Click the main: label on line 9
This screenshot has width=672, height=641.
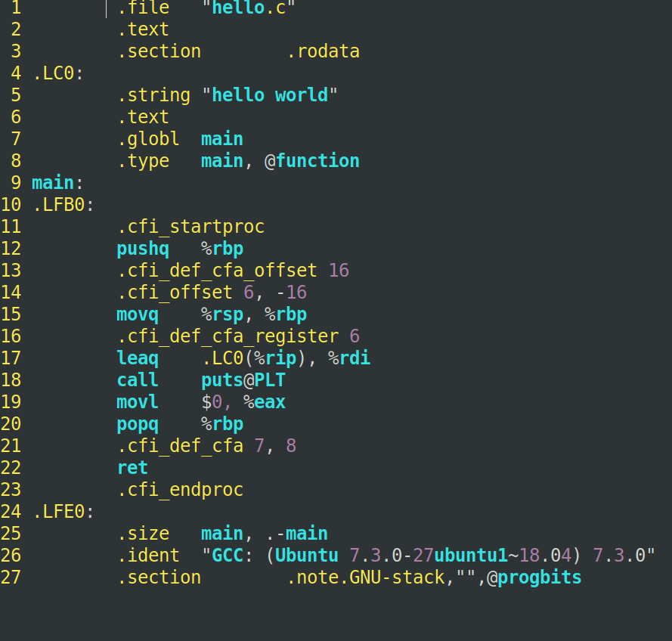[x=57, y=183]
